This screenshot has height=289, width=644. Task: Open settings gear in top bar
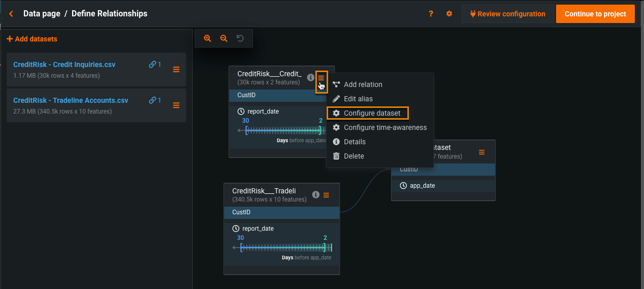(449, 14)
